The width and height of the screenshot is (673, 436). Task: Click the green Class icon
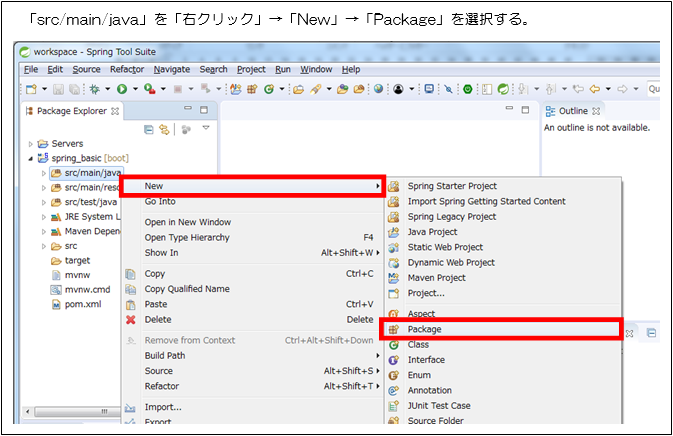point(394,345)
